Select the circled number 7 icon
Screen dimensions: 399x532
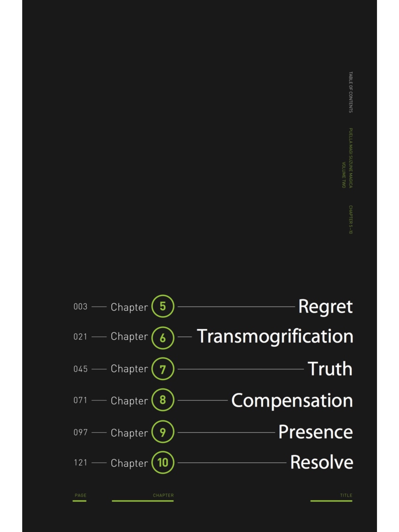163,369
